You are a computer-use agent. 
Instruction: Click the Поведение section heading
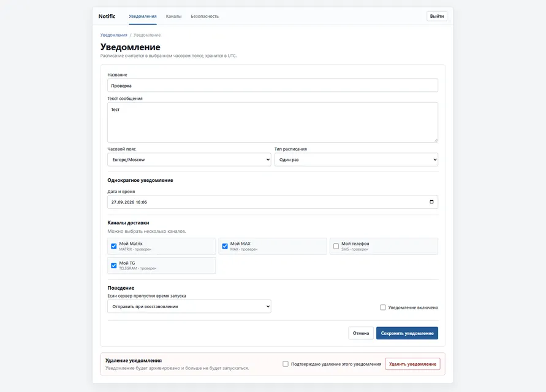coord(121,288)
